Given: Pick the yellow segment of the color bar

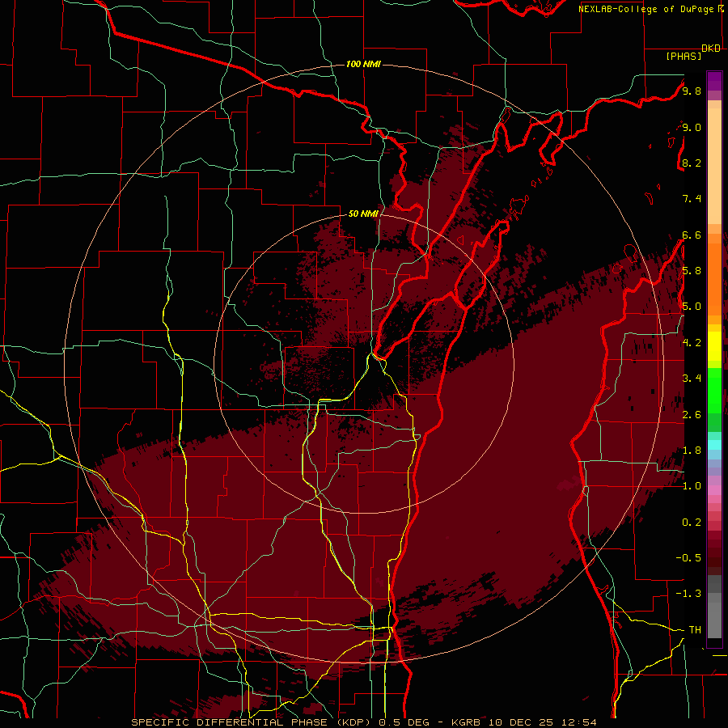Looking at the screenshot, I should (714, 346).
